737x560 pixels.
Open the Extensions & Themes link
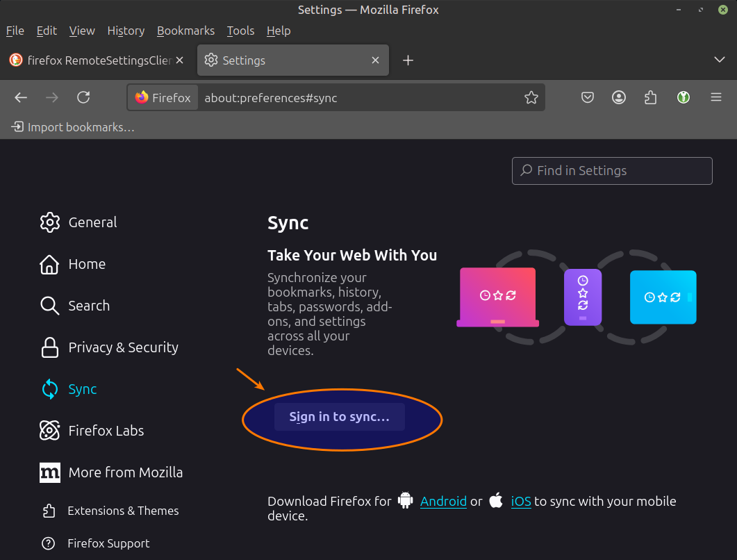(x=110, y=511)
